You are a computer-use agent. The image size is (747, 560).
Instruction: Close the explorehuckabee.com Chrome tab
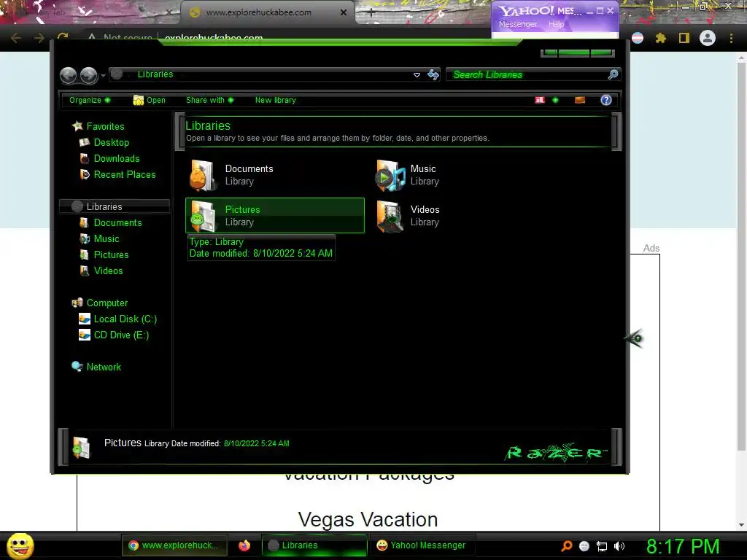pos(344,13)
